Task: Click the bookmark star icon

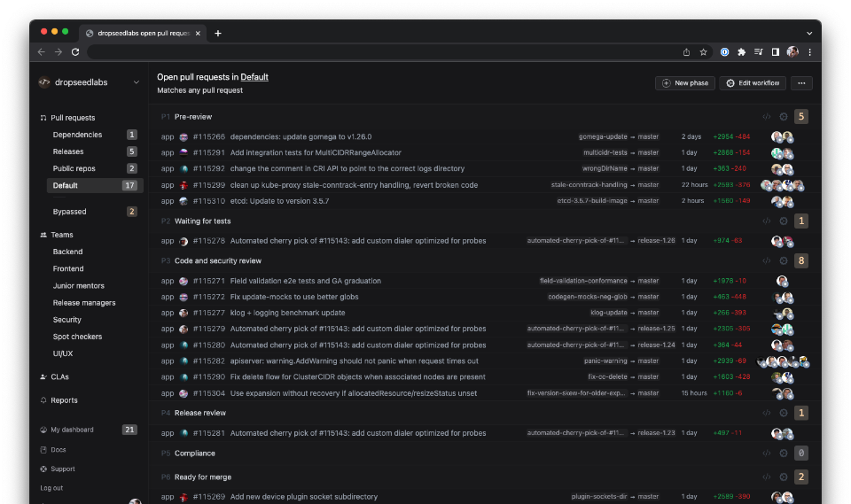Action: 703,52
